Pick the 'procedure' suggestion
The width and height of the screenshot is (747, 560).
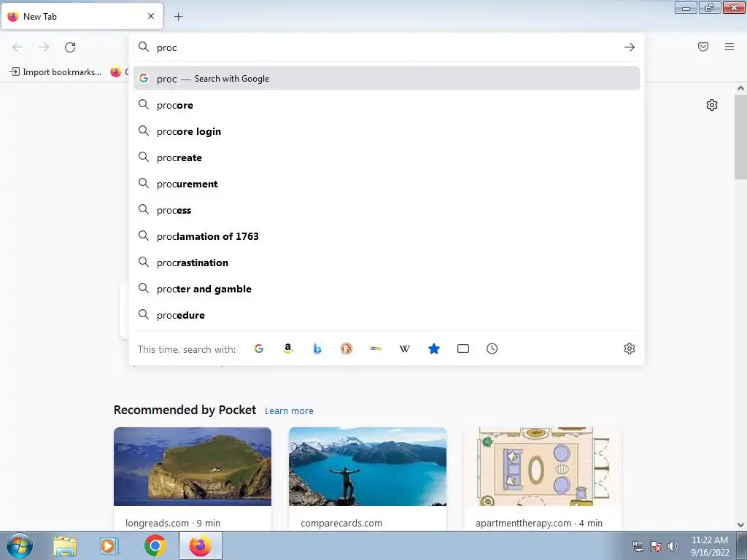pos(387,315)
